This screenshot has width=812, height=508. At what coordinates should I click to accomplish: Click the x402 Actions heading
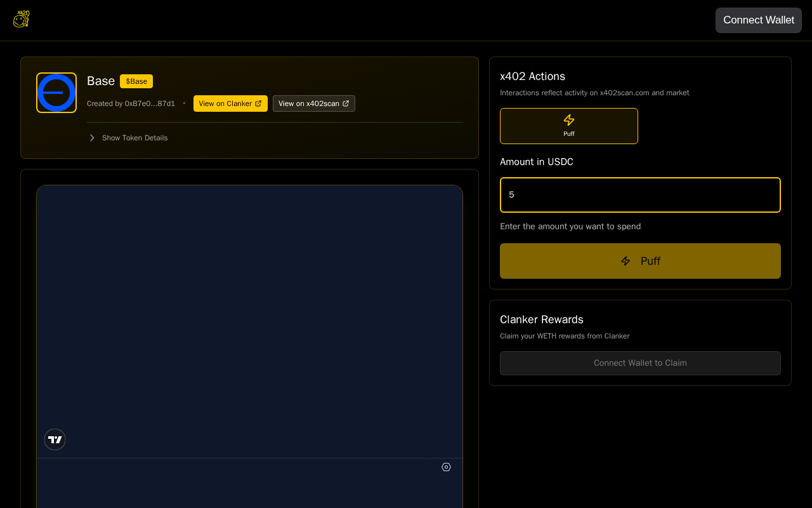coord(532,76)
